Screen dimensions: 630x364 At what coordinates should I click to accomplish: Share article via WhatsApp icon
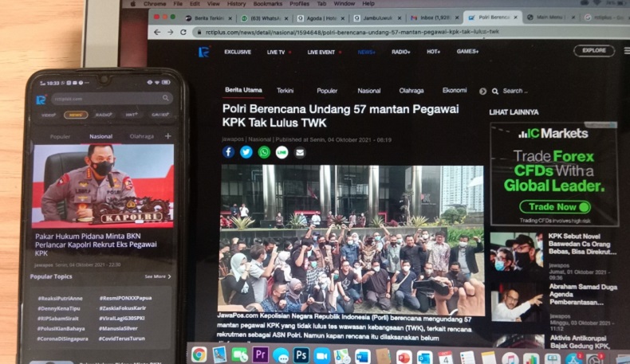264,152
